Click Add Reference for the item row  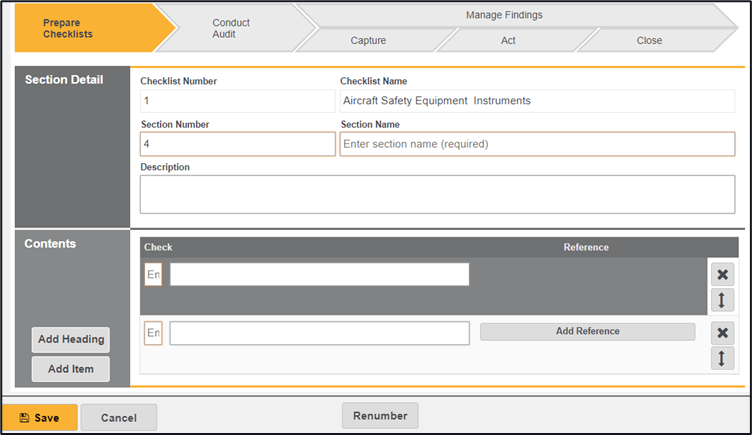(x=587, y=332)
